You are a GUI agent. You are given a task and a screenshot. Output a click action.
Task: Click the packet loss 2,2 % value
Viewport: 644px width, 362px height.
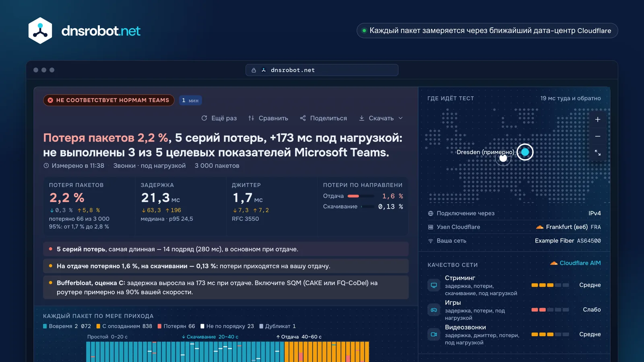click(67, 198)
